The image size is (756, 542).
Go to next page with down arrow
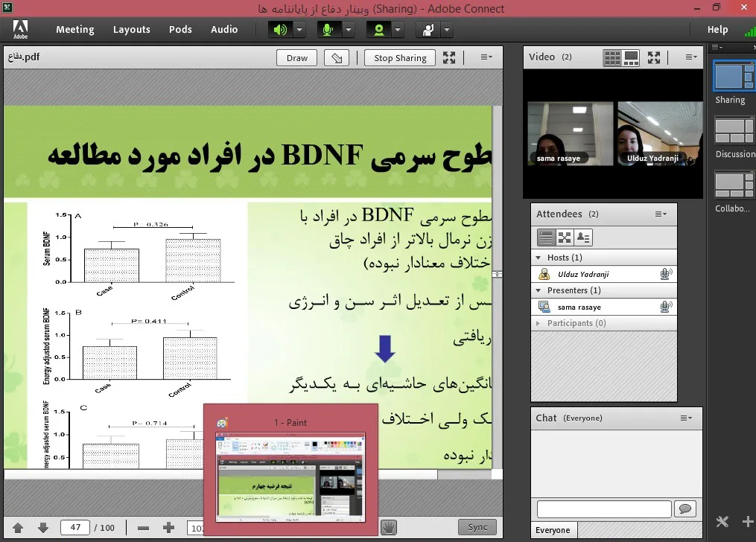click(43, 528)
